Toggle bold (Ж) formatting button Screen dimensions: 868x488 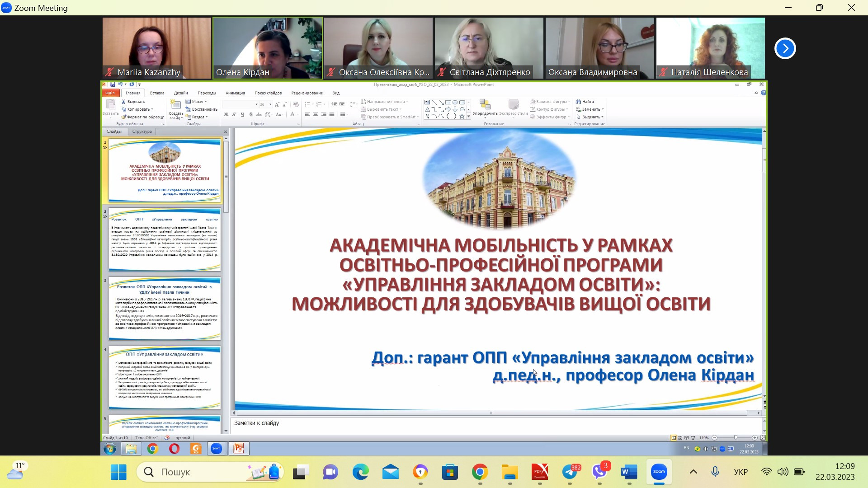click(226, 115)
